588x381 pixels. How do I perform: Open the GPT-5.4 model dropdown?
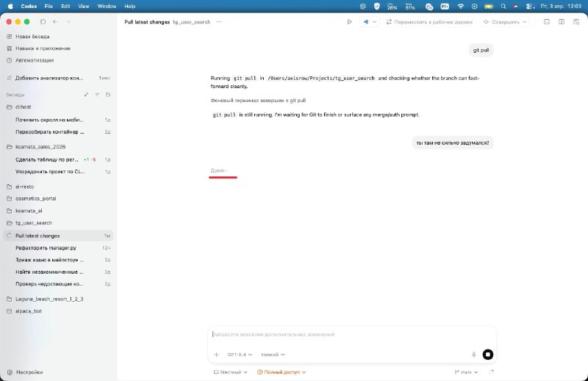coord(239,354)
